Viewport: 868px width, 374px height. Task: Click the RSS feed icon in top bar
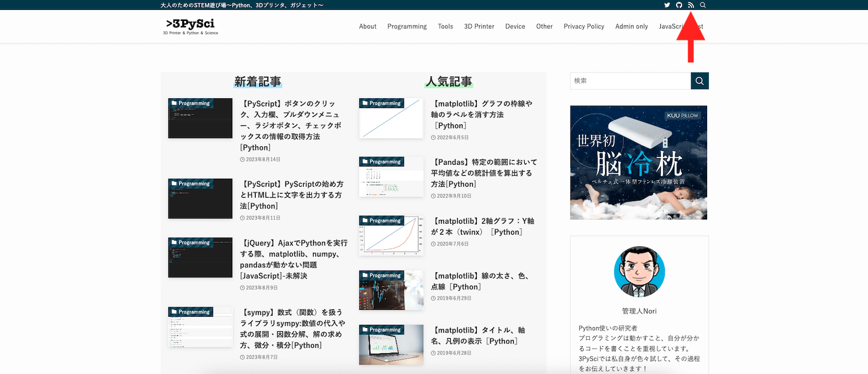click(691, 5)
